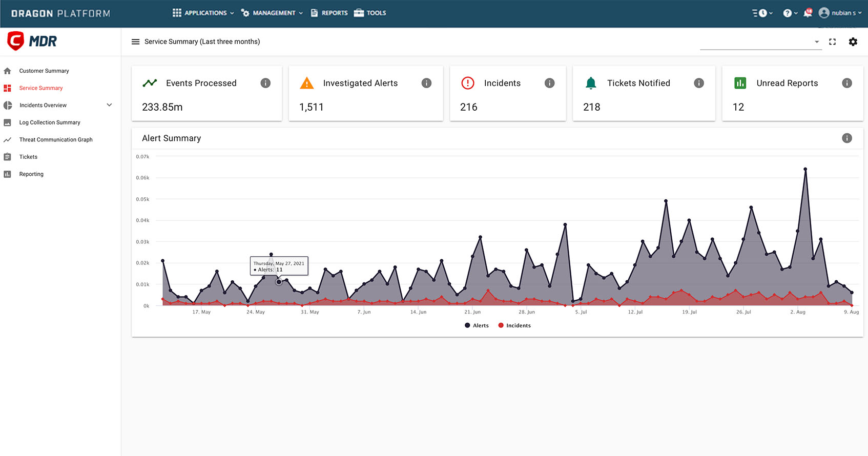Toggle Alerts series in chart legend
This screenshot has height=456, width=868.
(477, 325)
